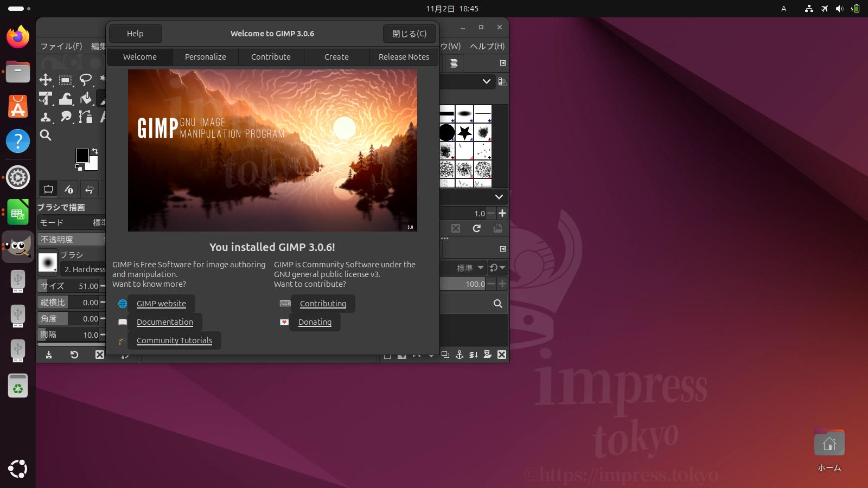Click the 閉じる(C) close button
Screen dimensions: 868x488
pos(409,34)
